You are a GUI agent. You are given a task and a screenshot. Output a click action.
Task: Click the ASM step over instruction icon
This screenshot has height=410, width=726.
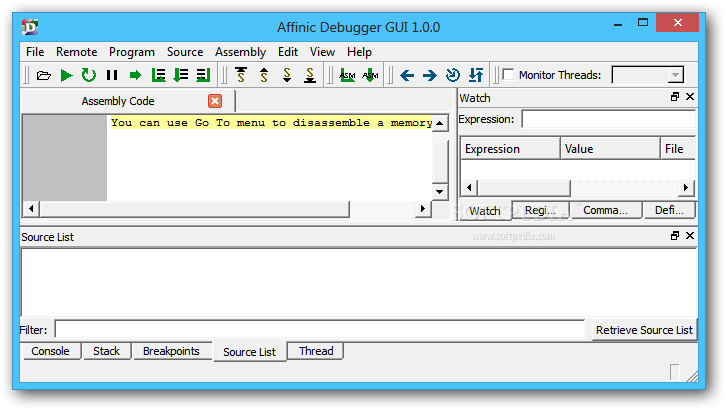pos(347,75)
